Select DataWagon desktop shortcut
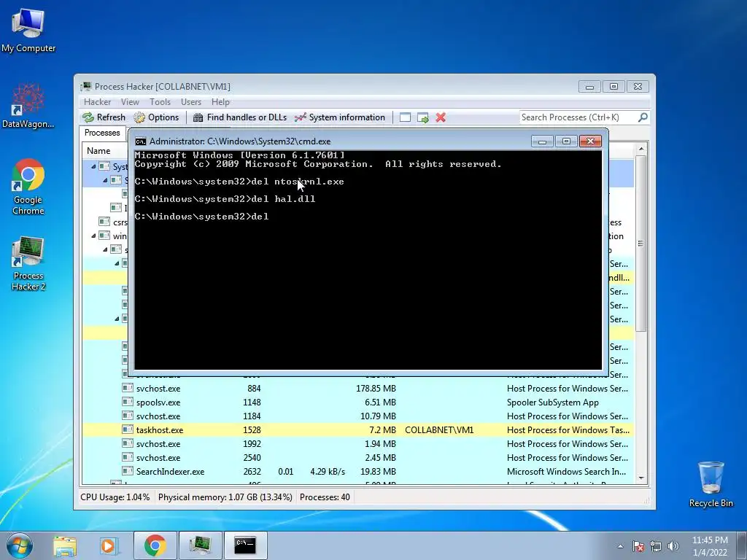The image size is (747, 560). pyautogui.click(x=28, y=106)
